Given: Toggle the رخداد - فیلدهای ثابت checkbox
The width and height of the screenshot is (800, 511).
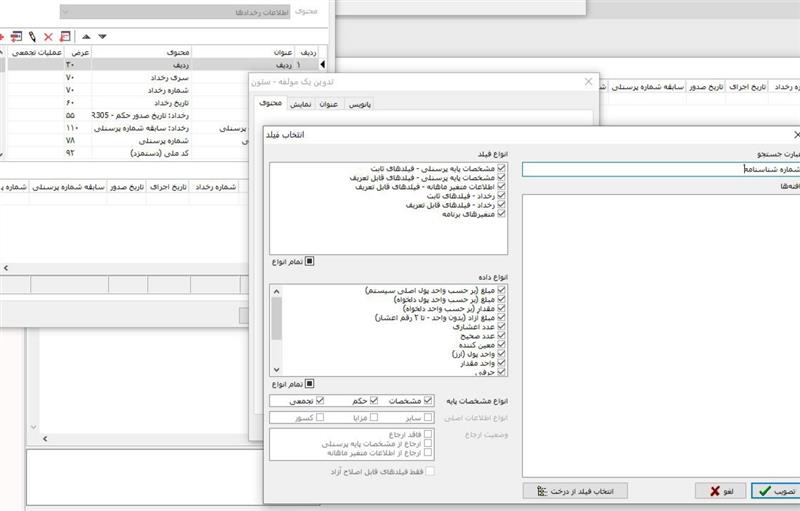Looking at the screenshot, I should (x=502, y=195).
